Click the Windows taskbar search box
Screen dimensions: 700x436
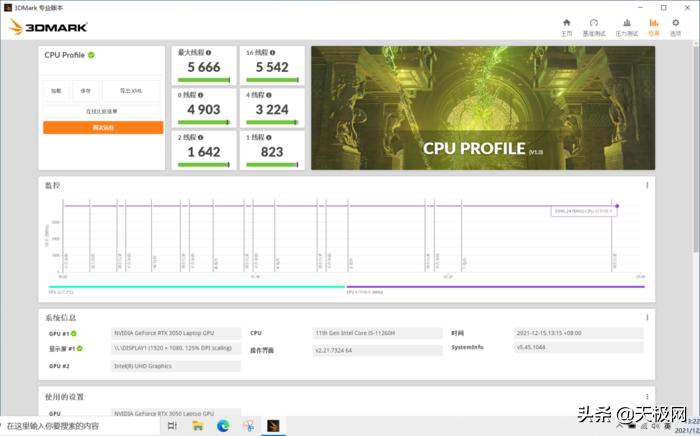[x=80, y=426]
